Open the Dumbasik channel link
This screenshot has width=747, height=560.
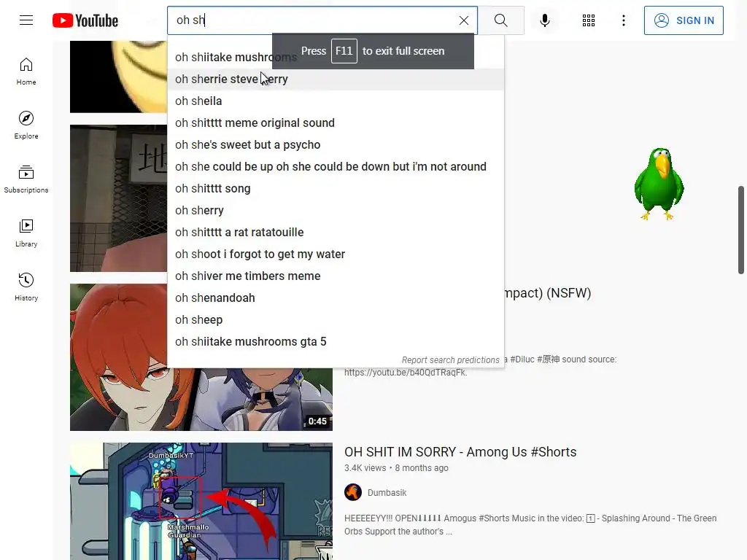pos(387,493)
